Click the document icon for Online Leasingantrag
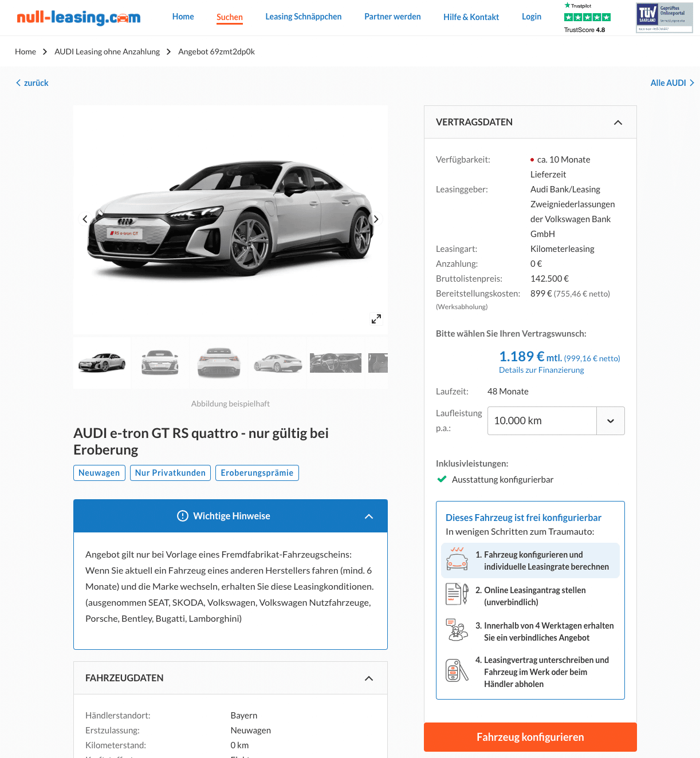This screenshot has width=700, height=758. (x=457, y=594)
